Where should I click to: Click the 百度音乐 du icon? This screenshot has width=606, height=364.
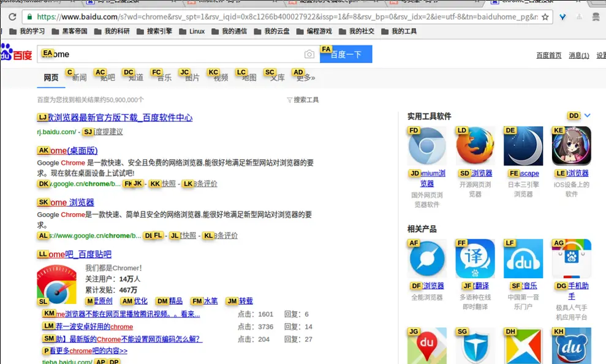click(523, 259)
